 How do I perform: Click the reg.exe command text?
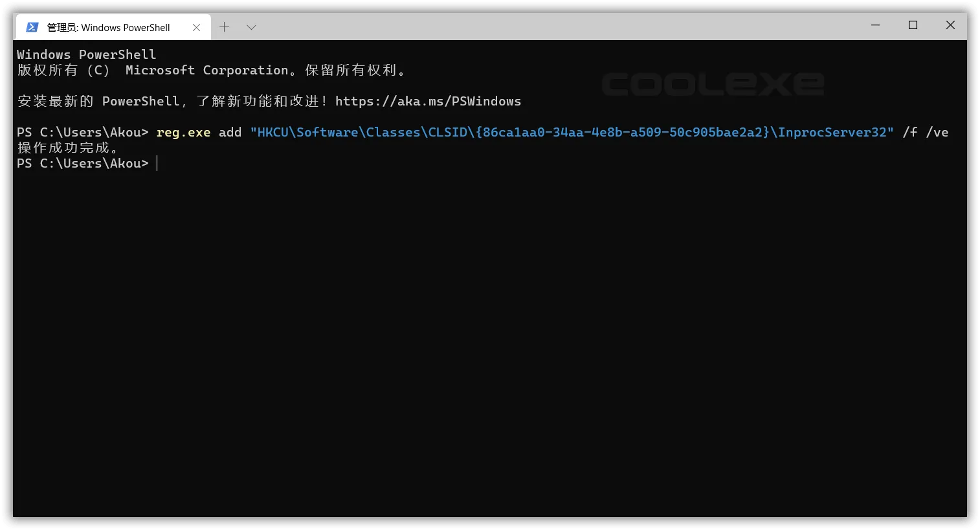click(183, 133)
